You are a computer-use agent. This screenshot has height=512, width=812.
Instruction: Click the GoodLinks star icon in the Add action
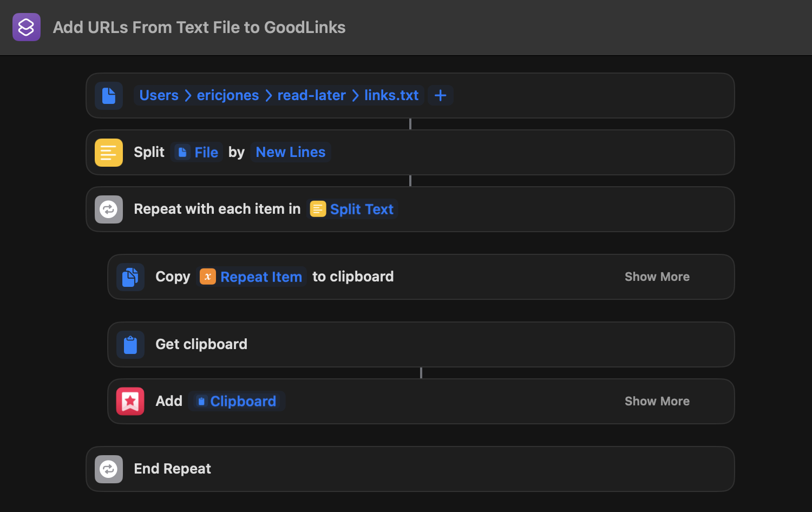pyautogui.click(x=130, y=401)
